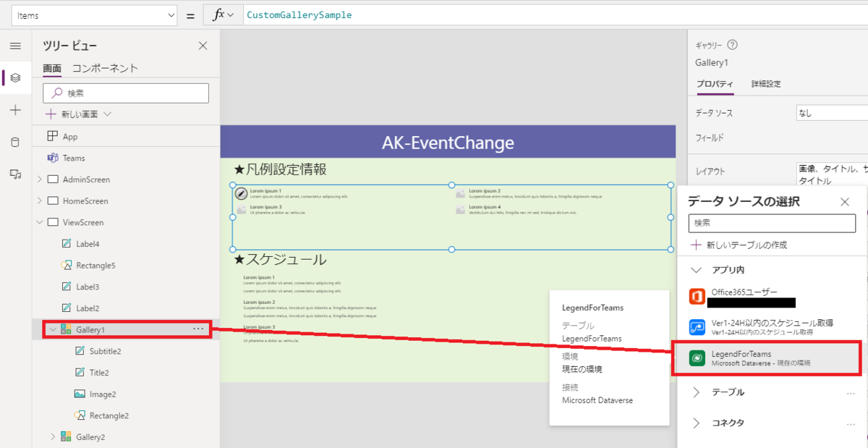
Task: Open the Insert panel plus icon
Action: click(15, 110)
